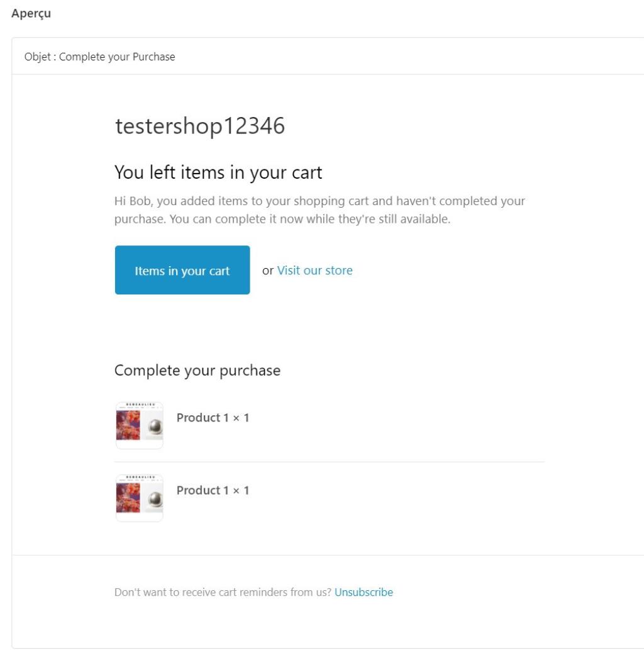Image resolution: width=644 pixels, height=650 pixels.
Task: Click the separator line above the footer
Action: click(x=328, y=555)
